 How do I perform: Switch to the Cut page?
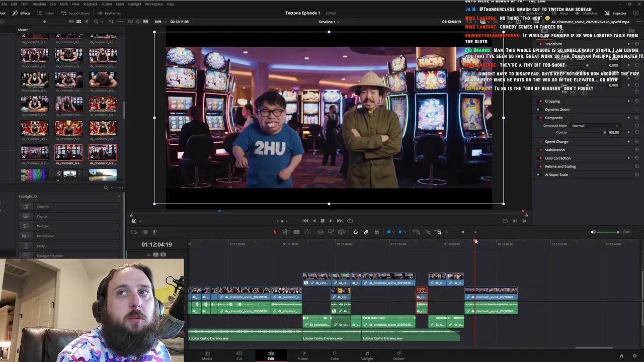239,356
